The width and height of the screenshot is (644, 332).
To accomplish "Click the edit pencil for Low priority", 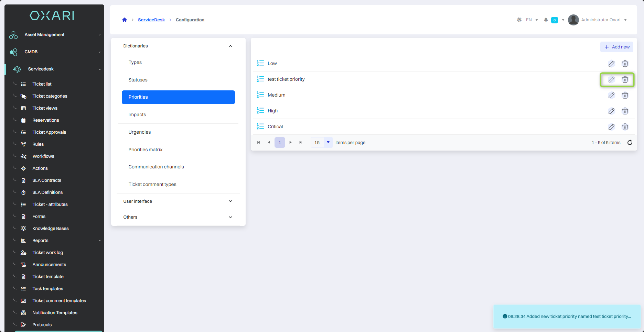I will (611, 64).
